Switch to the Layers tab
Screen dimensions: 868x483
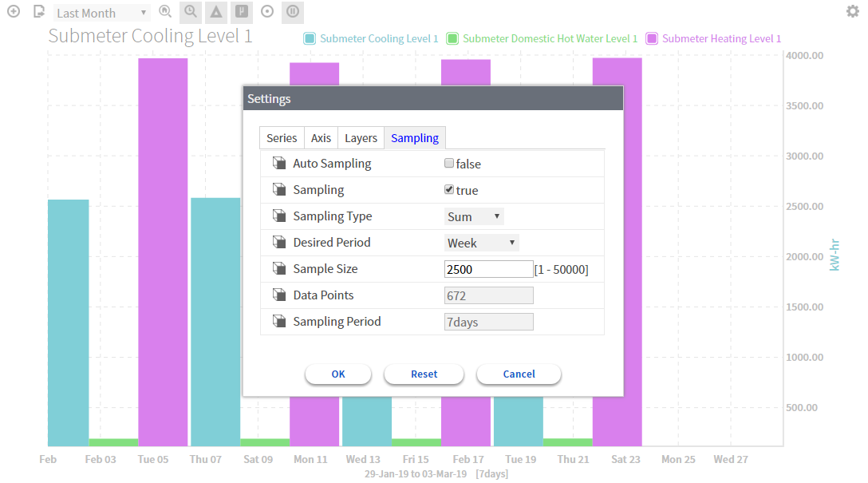click(x=361, y=138)
